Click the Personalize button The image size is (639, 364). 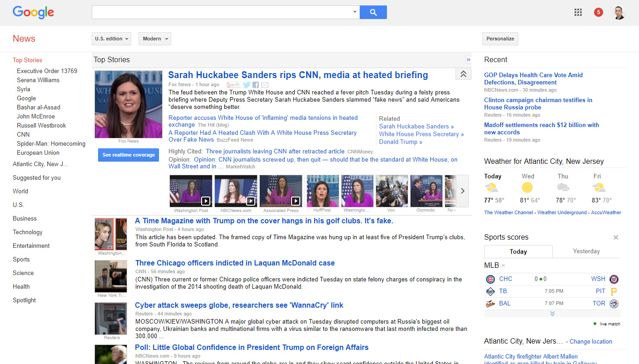[500, 39]
